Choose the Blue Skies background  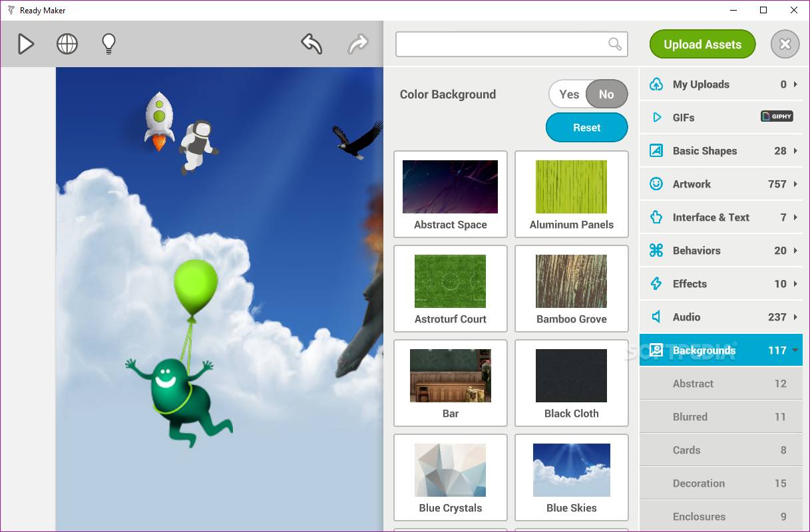572,477
